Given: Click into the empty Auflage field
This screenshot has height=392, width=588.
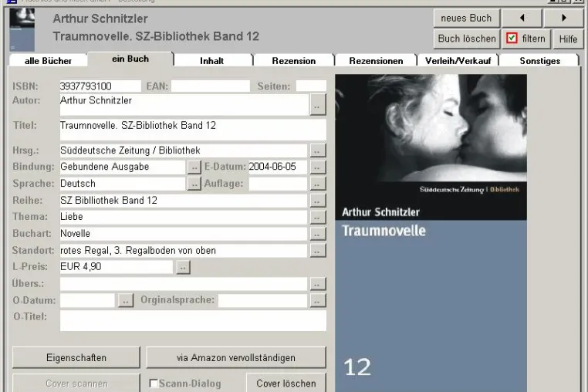Looking at the screenshot, I should [x=278, y=184].
